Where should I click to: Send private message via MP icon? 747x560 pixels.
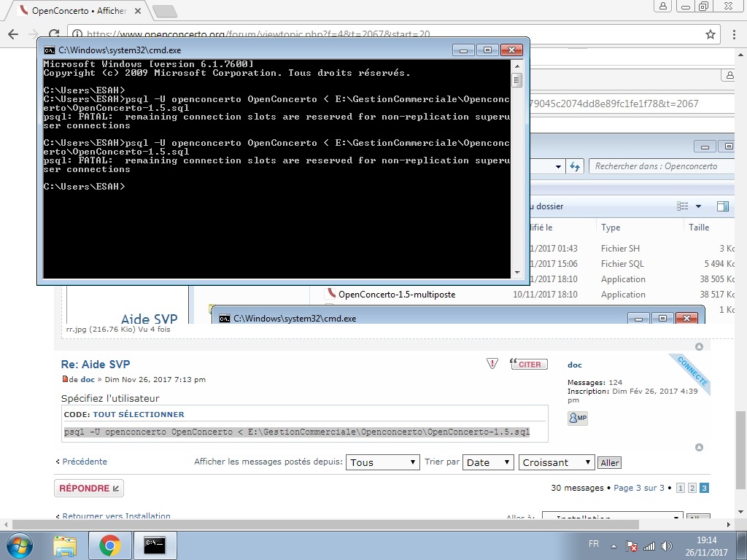point(578,418)
